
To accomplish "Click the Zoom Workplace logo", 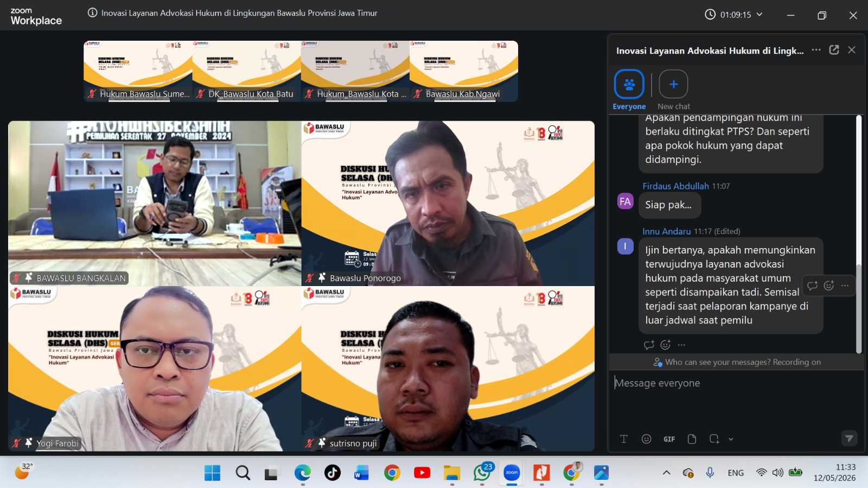I will click(36, 16).
